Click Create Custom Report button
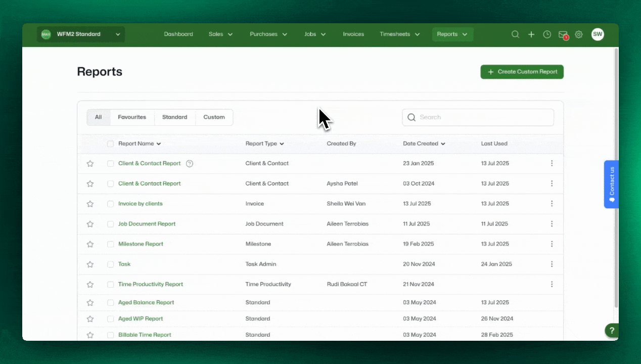The height and width of the screenshot is (364, 641). tap(522, 72)
